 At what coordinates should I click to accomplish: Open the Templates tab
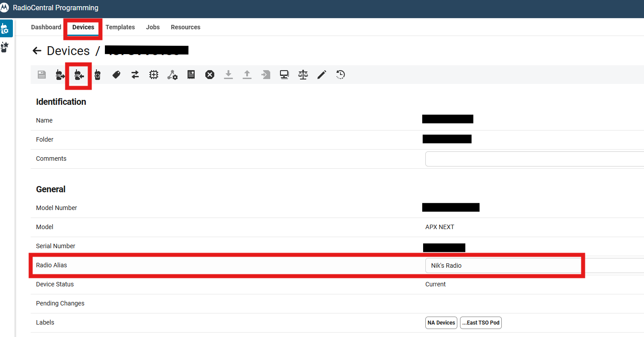coord(120,27)
